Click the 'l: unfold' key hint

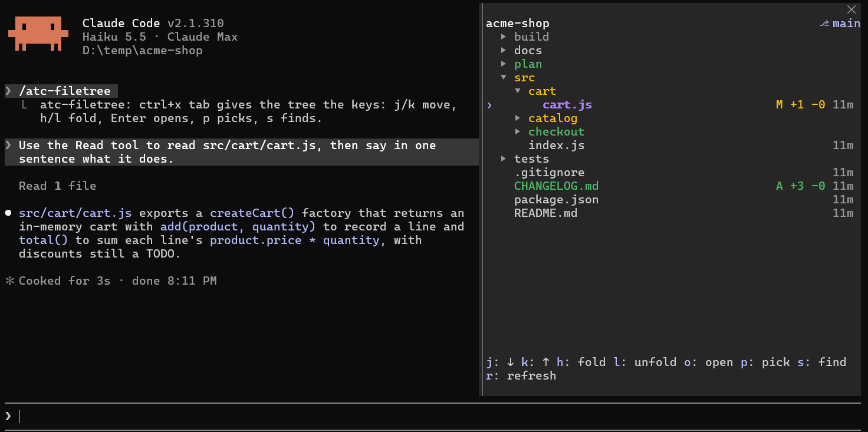(645, 362)
